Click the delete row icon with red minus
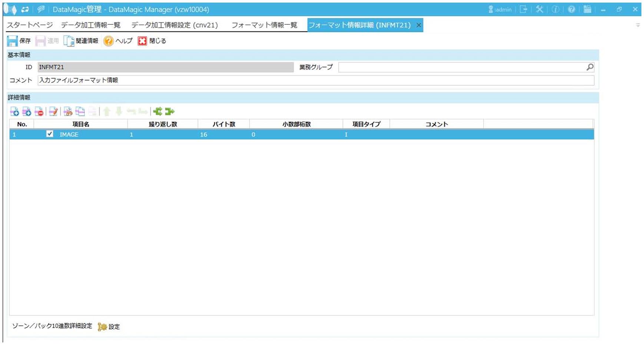This screenshot has width=644, height=345. click(39, 111)
